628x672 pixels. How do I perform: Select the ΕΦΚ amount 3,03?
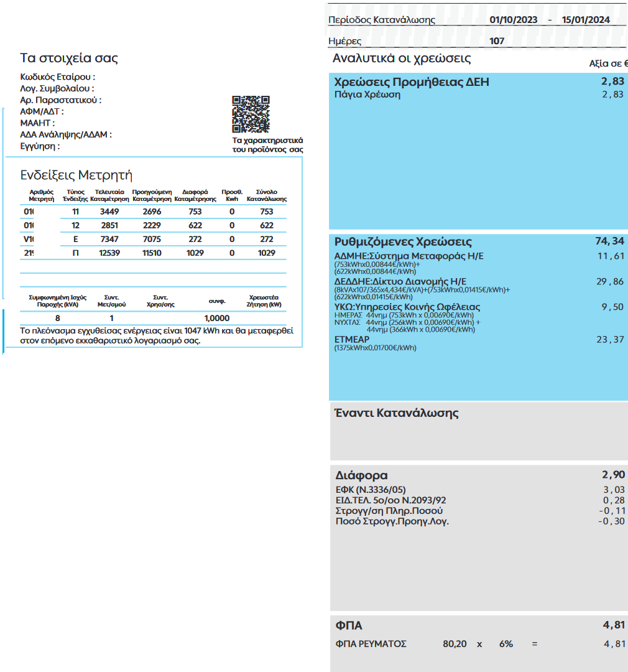pyautogui.click(x=614, y=490)
